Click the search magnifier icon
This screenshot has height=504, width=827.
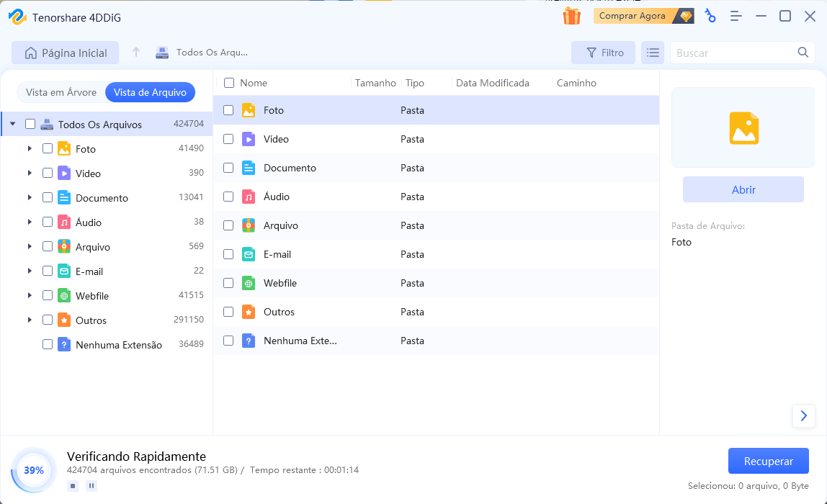tap(803, 53)
